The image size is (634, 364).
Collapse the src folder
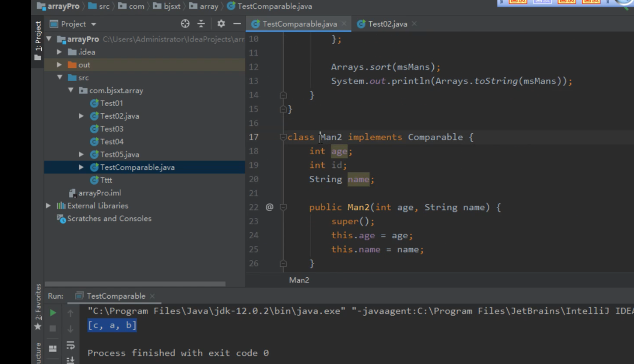pos(59,78)
